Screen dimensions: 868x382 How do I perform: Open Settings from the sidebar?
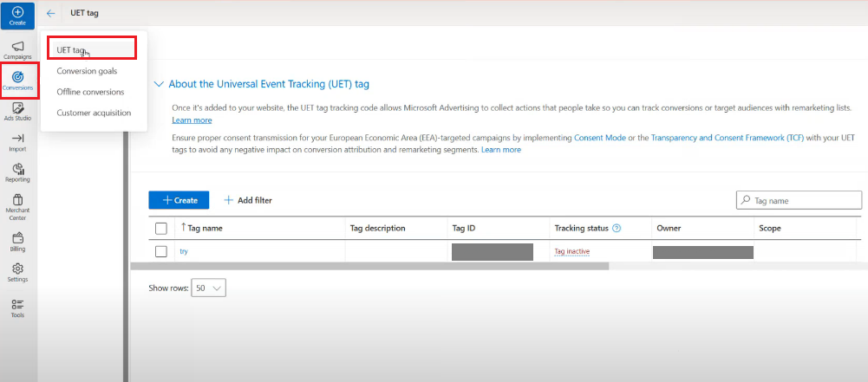17,273
